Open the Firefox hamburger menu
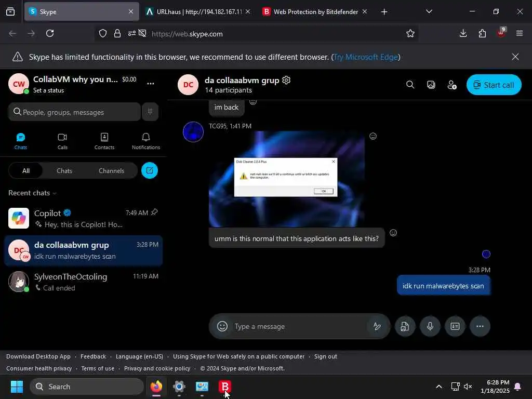 click(x=520, y=33)
